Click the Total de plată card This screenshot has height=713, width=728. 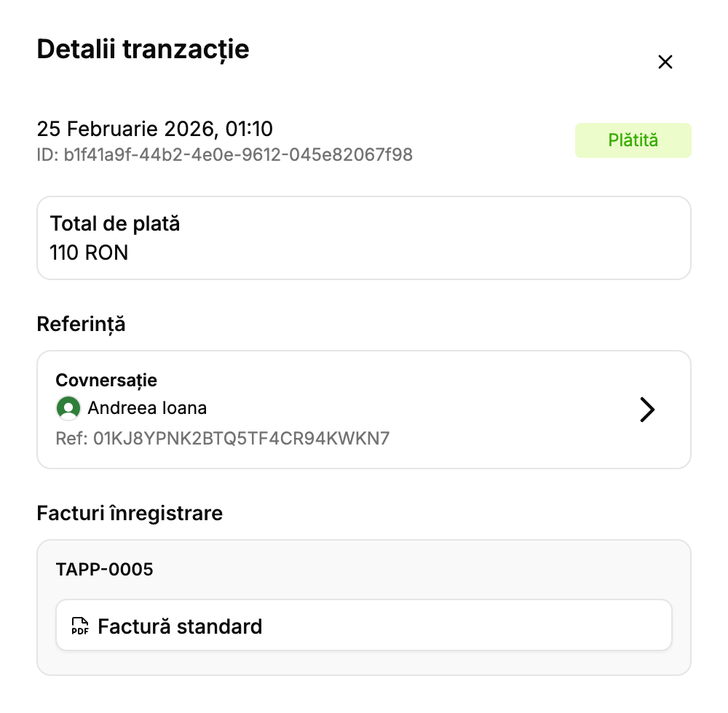[x=364, y=237]
